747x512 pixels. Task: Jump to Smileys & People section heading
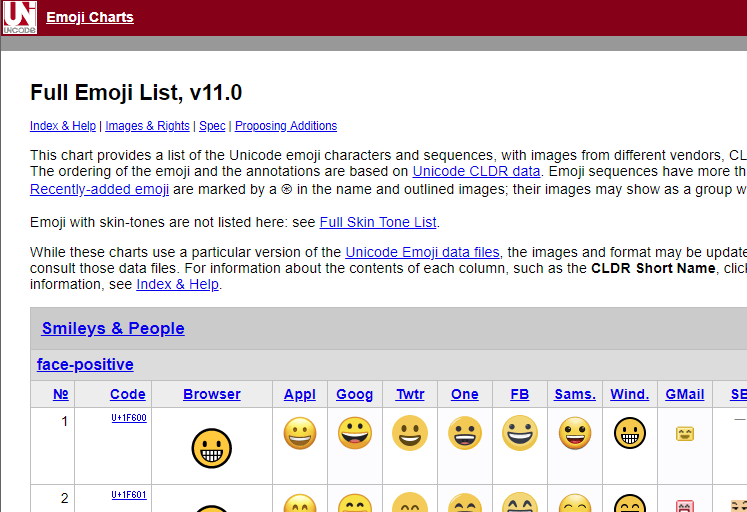(x=113, y=328)
